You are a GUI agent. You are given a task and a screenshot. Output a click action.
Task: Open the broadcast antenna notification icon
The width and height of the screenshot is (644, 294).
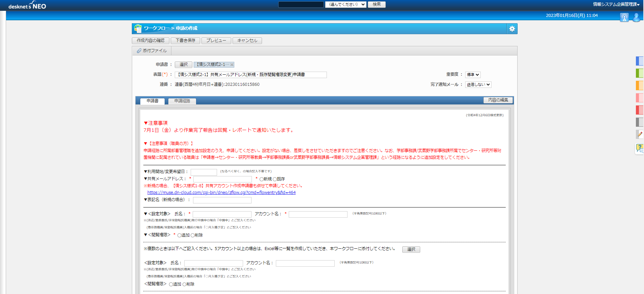624,17
